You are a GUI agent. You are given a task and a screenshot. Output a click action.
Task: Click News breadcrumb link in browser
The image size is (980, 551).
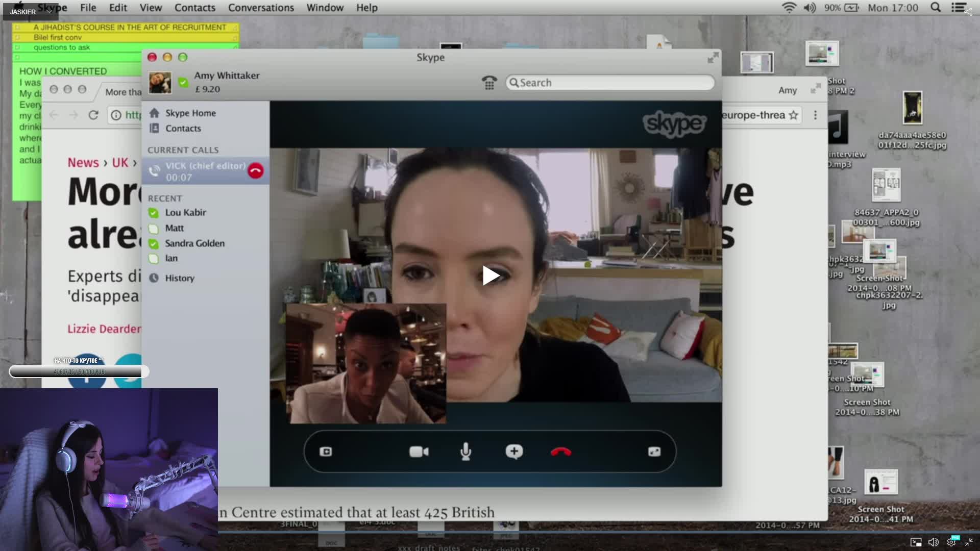coord(83,163)
